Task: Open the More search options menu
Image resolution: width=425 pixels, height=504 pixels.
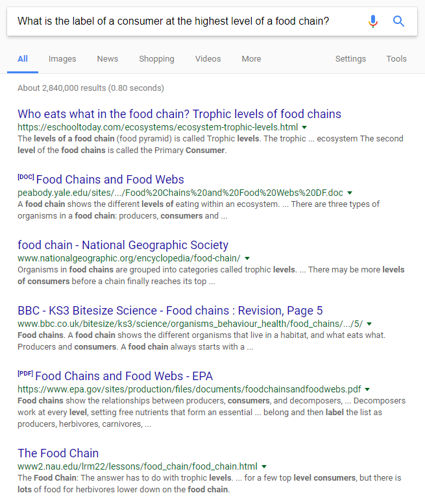Action: click(251, 59)
